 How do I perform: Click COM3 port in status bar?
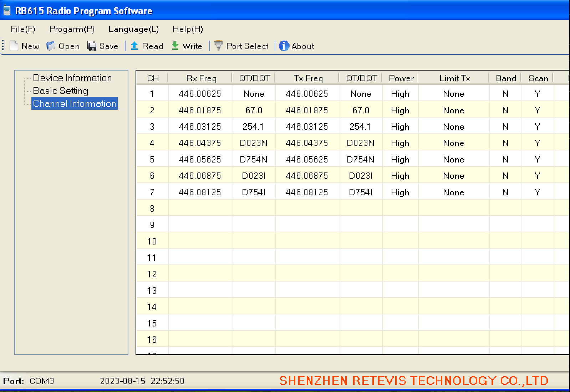pyautogui.click(x=42, y=381)
